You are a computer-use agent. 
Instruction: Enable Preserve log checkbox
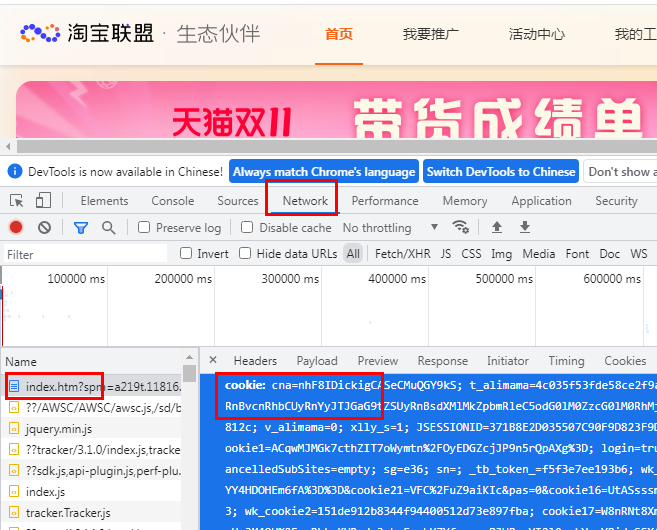point(144,227)
